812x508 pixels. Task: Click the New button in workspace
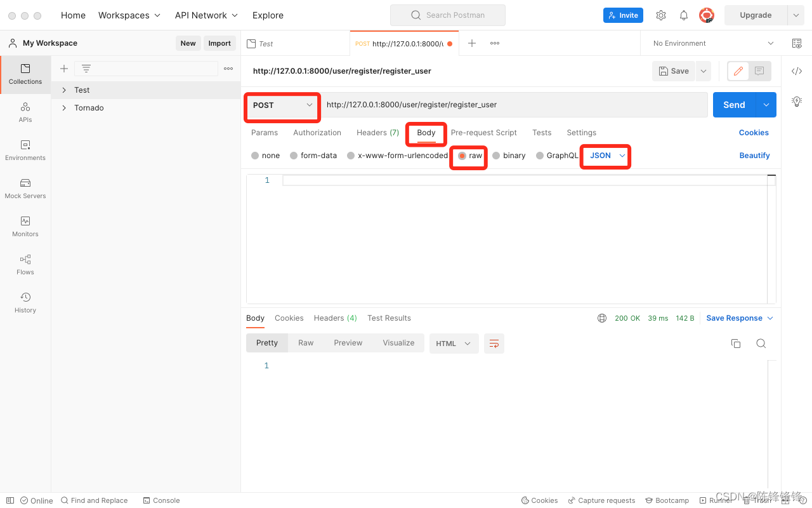[x=188, y=43]
